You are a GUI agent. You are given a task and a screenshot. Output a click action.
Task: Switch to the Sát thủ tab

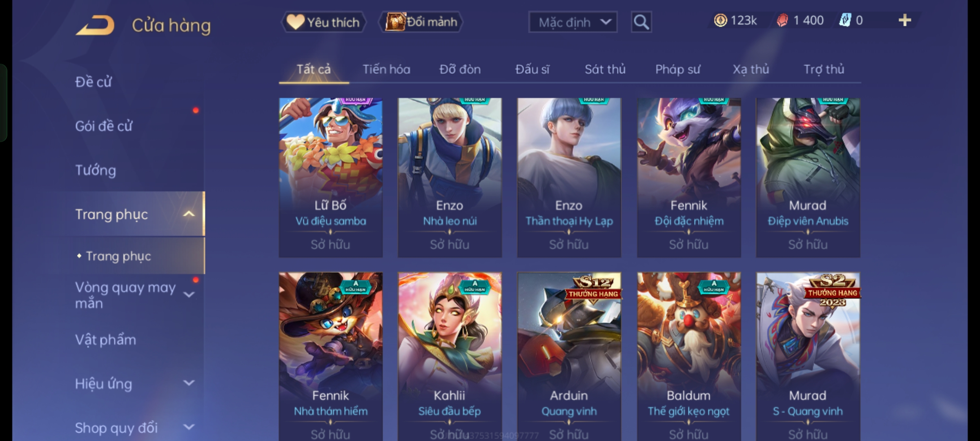(x=605, y=69)
